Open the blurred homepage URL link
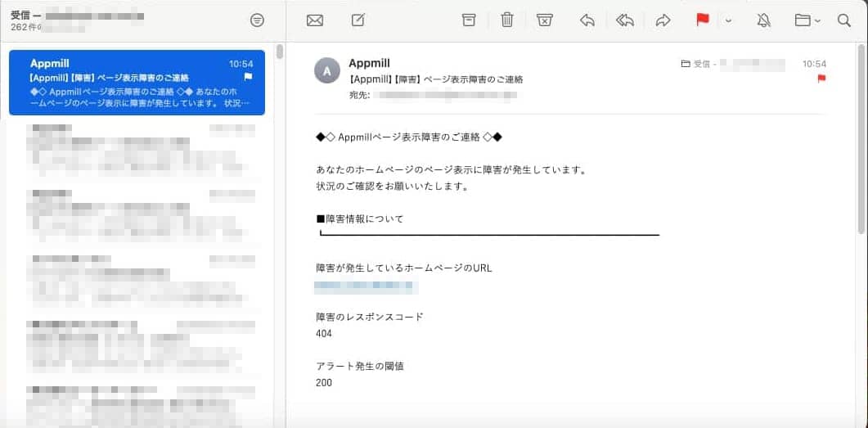This screenshot has width=868, height=428. [366, 286]
